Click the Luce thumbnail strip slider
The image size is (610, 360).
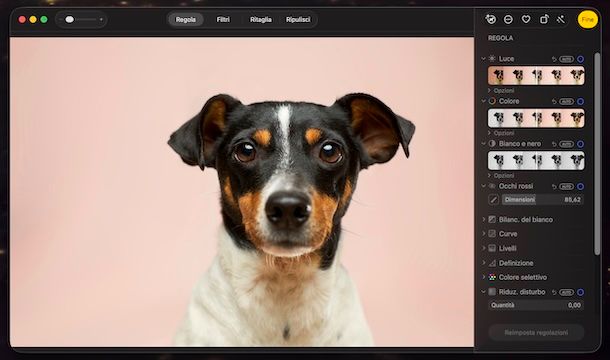click(x=536, y=76)
